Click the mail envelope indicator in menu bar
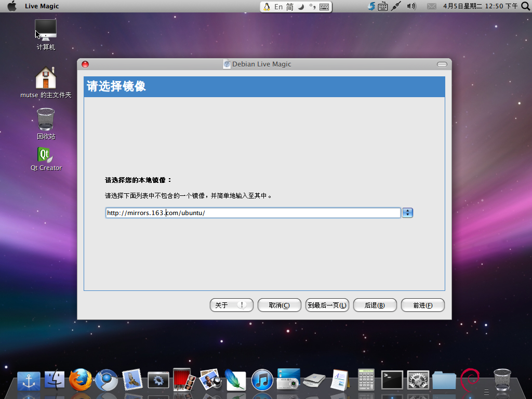The image size is (532, 399). coord(432,6)
